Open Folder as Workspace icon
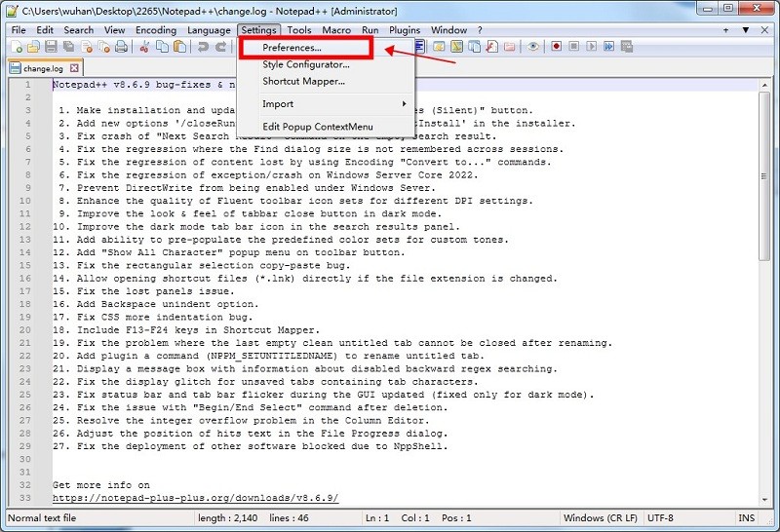 (509, 47)
